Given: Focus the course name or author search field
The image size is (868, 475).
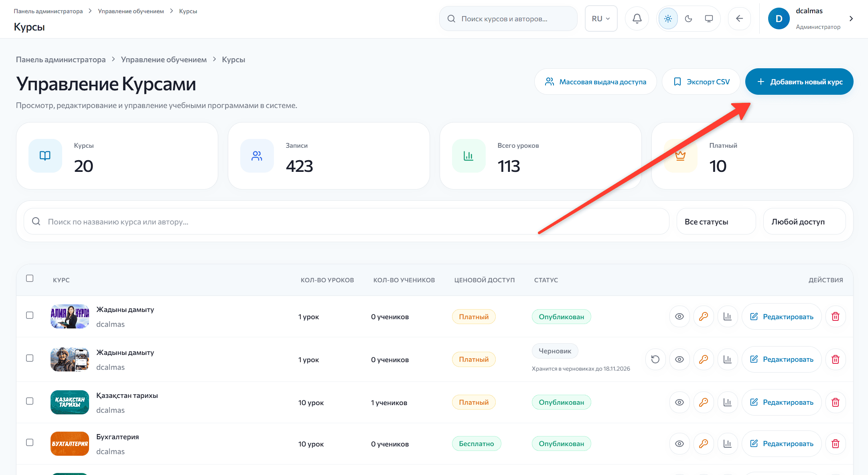Looking at the screenshot, I should point(346,221).
